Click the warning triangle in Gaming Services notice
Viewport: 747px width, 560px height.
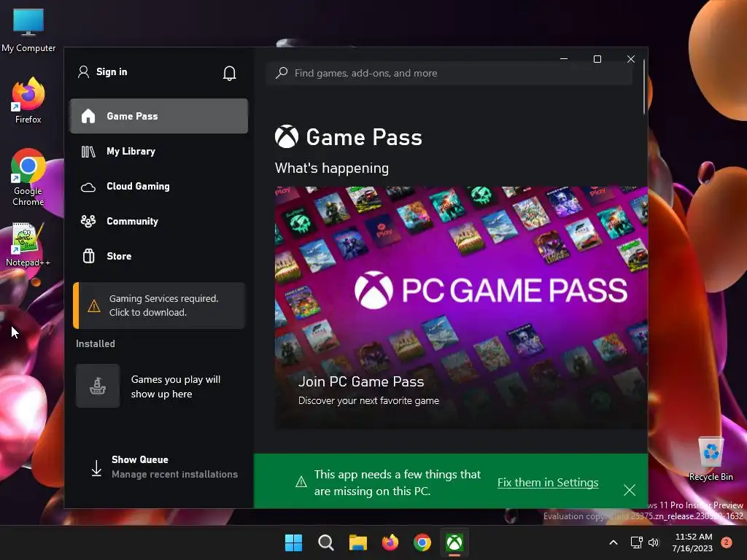point(94,306)
